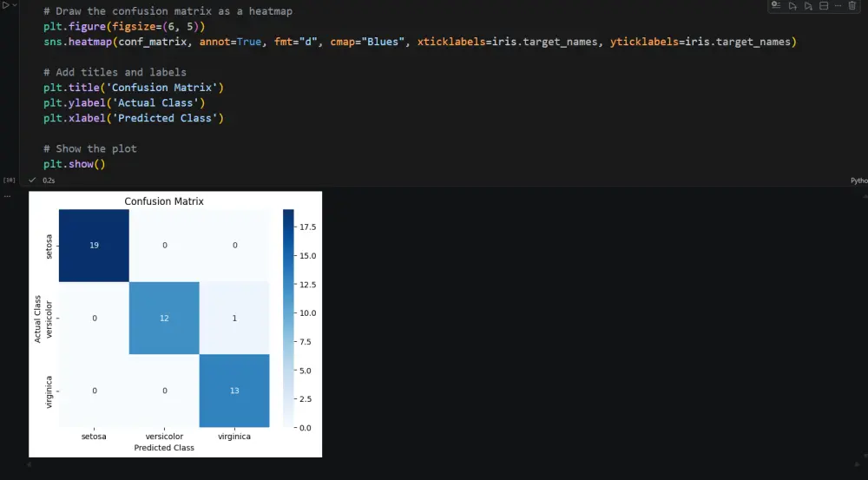Click the '# Add titles and labels' comment
Screen dimensions: 868x480
(x=115, y=72)
